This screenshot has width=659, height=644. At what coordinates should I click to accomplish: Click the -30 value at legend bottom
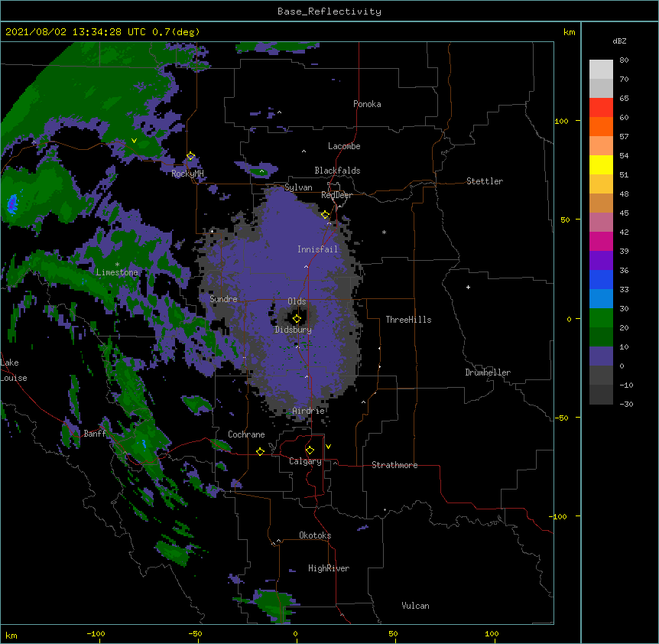coord(626,404)
